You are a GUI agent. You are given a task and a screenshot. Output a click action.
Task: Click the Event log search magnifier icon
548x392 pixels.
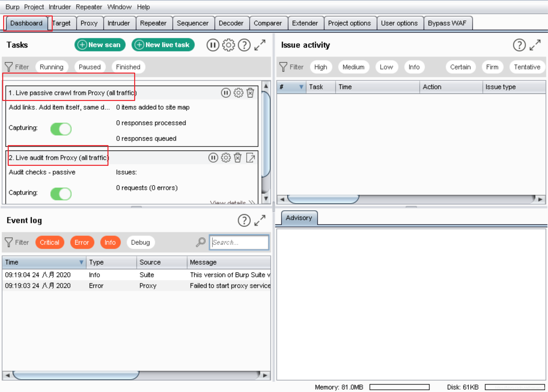tap(200, 242)
